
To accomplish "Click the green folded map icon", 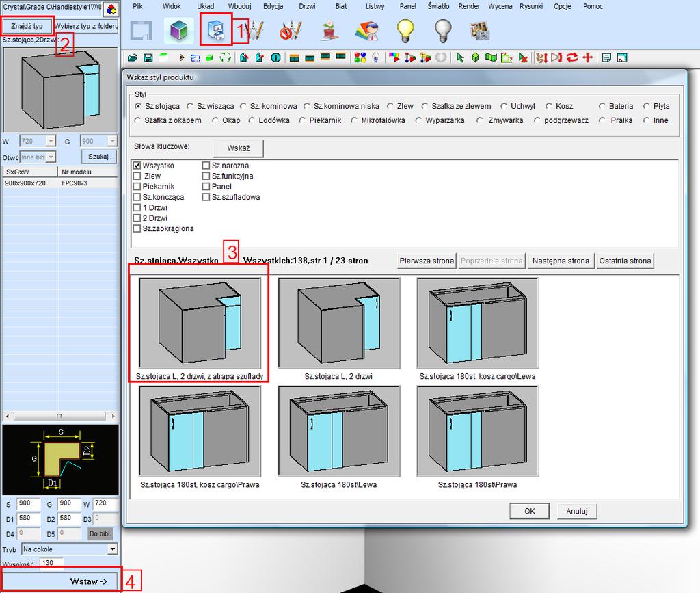I will [x=491, y=57].
